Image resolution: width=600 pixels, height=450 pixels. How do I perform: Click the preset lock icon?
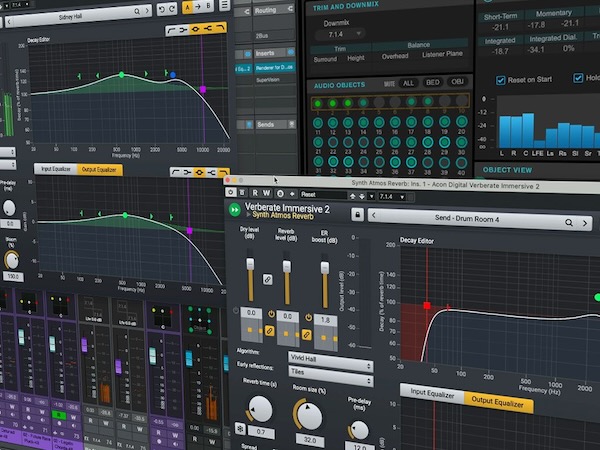coord(357,214)
